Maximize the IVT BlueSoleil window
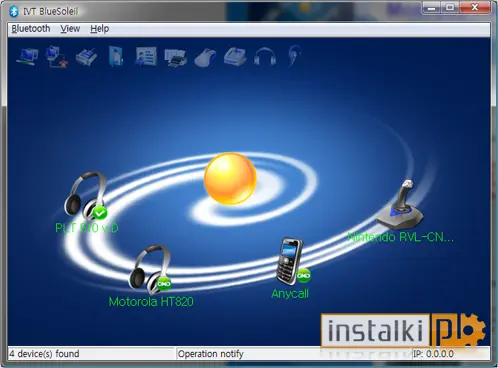This screenshot has width=498, height=368. pyautogui.click(x=450, y=8)
